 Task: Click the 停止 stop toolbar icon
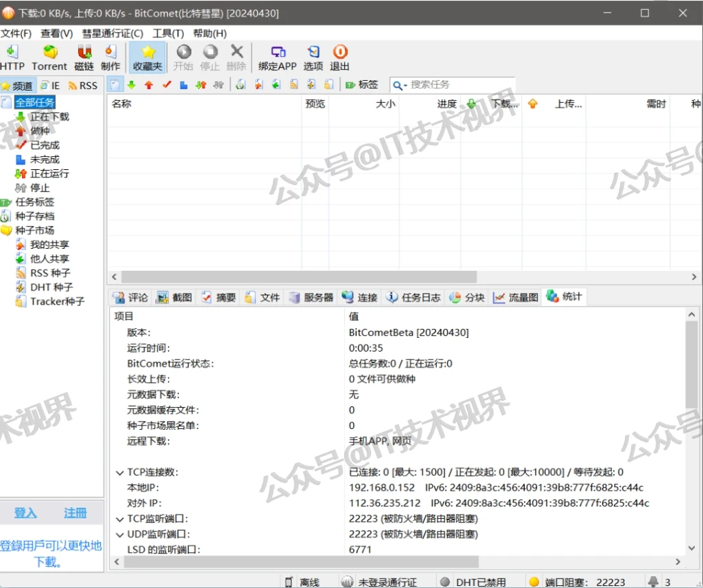click(x=210, y=57)
